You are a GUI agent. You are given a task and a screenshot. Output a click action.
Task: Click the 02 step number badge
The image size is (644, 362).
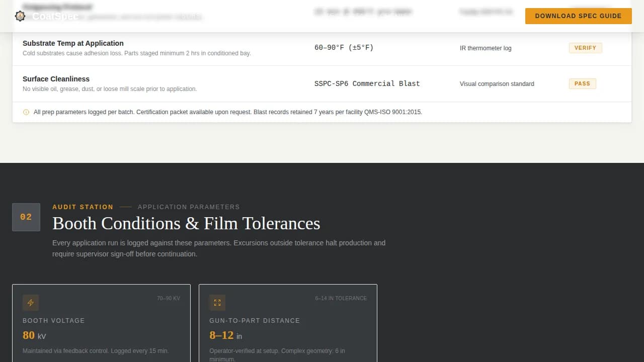tap(26, 217)
